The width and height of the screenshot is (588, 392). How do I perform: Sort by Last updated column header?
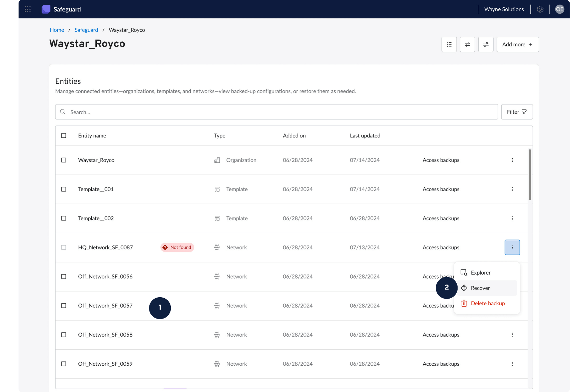pos(365,135)
